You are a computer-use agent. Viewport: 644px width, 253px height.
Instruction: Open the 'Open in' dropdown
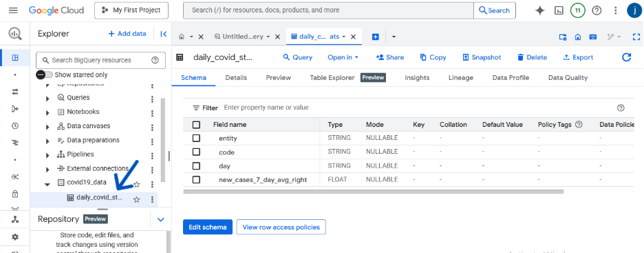coord(343,57)
